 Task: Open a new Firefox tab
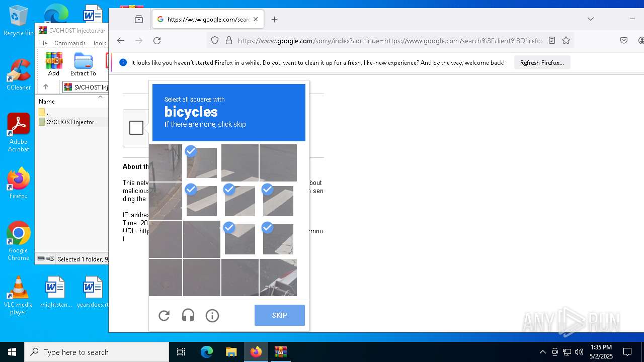click(x=275, y=20)
